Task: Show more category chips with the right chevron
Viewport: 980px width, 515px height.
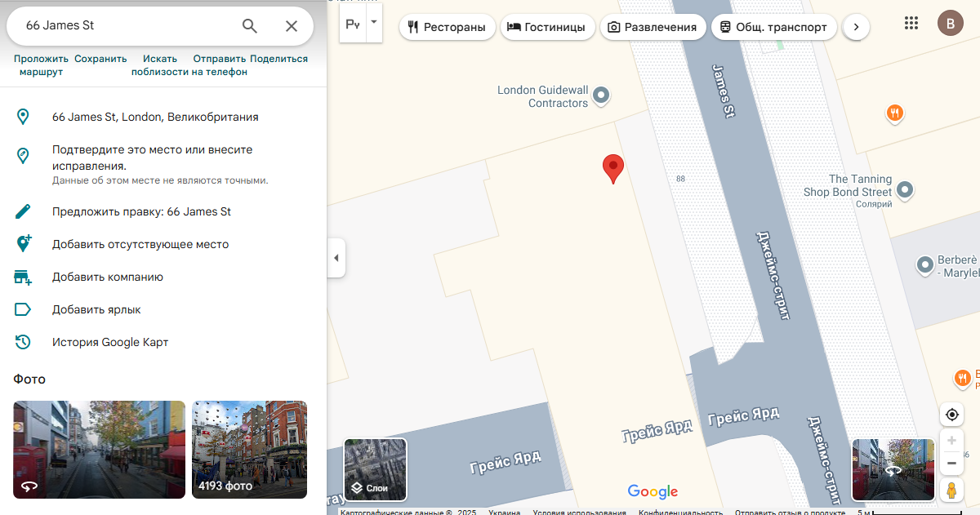Action: 856,27
